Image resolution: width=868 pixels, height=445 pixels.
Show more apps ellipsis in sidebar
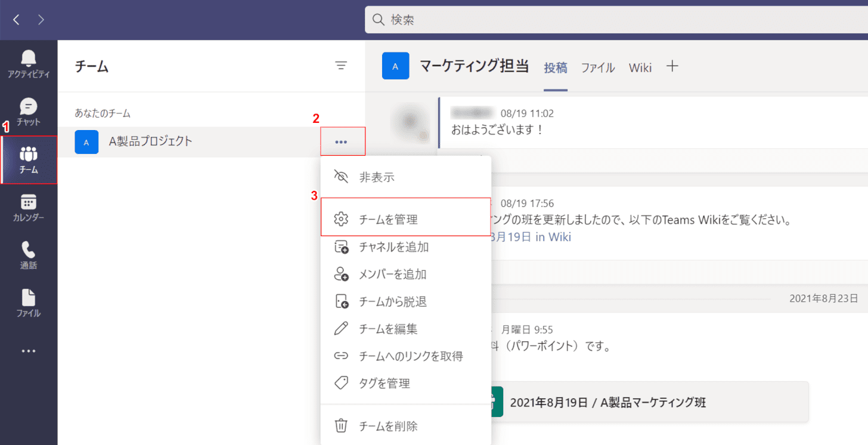[x=29, y=351]
